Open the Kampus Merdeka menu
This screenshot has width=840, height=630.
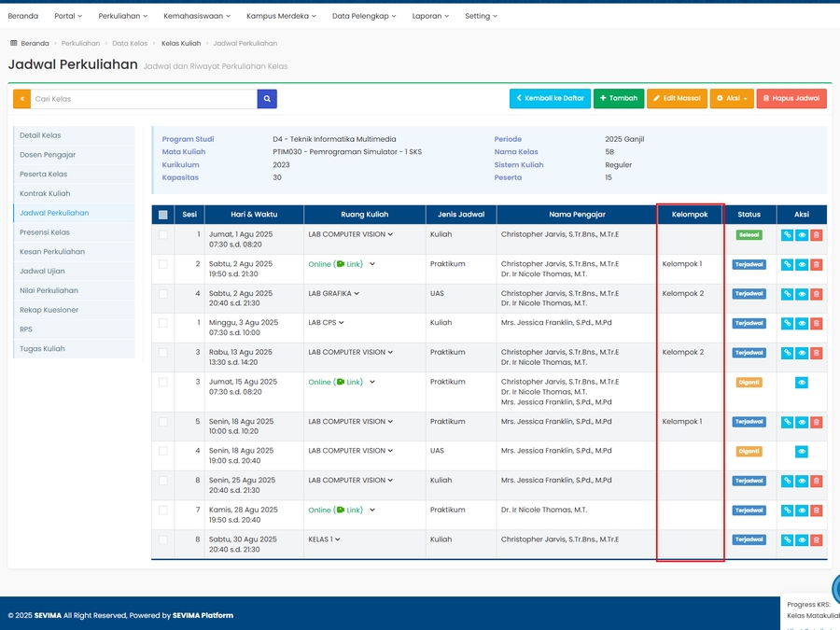click(x=281, y=16)
